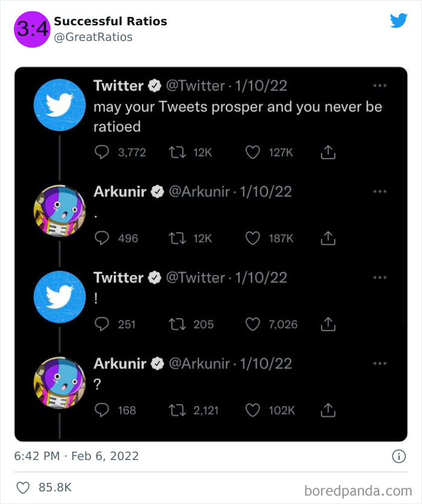Select the share icon on Twitter's first tweet

pyautogui.click(x=327, y=152)
